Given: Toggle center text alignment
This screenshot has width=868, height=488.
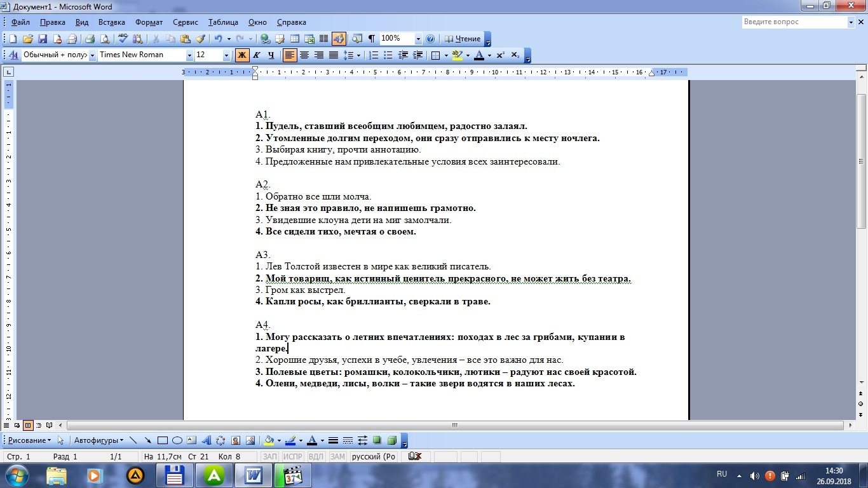Looking at the screenshot, I should [304, 55].
